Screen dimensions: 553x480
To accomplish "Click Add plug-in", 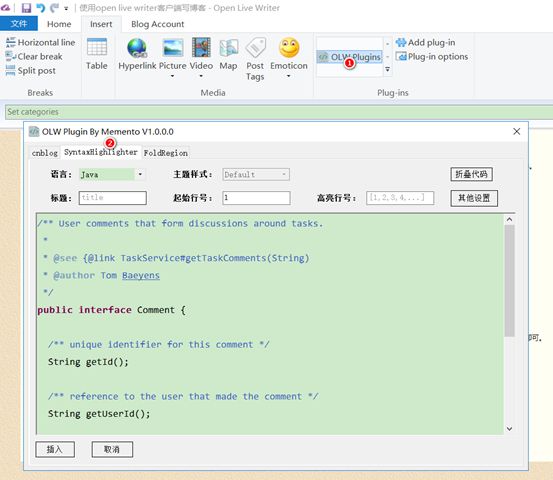I will (426, 43).
